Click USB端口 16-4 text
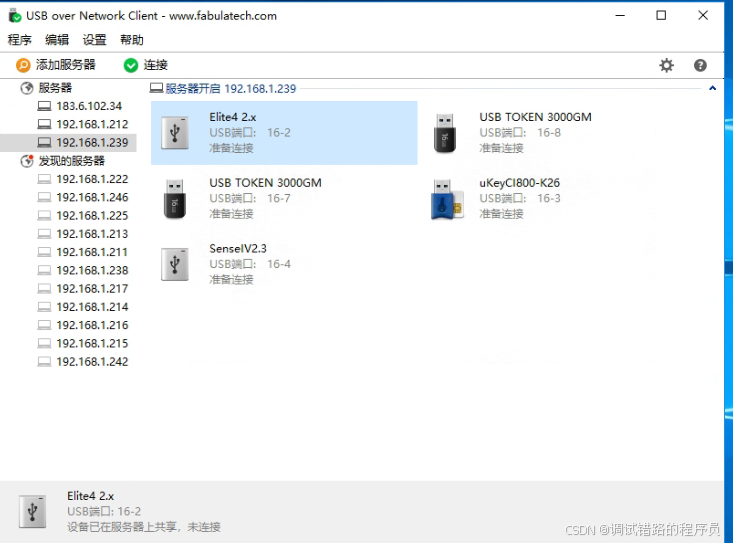 (250, 264)
